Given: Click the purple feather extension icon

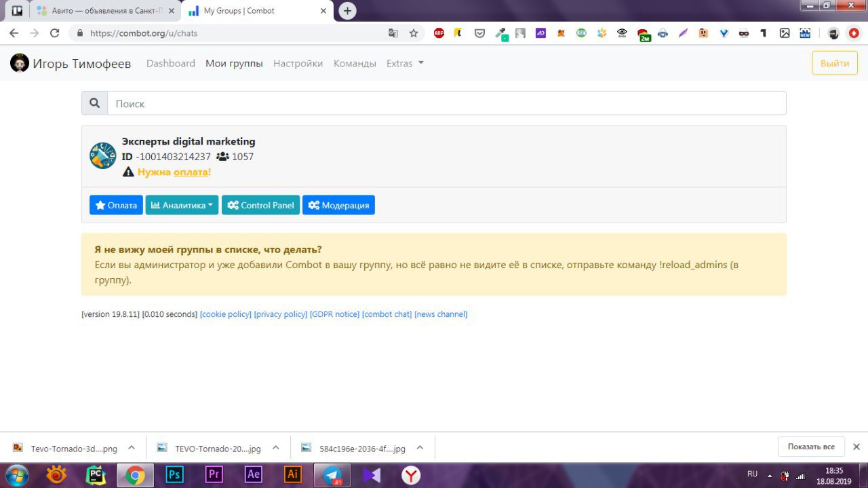Looking at the screenshot, I should pyautogui.click(x=683, y=33).
